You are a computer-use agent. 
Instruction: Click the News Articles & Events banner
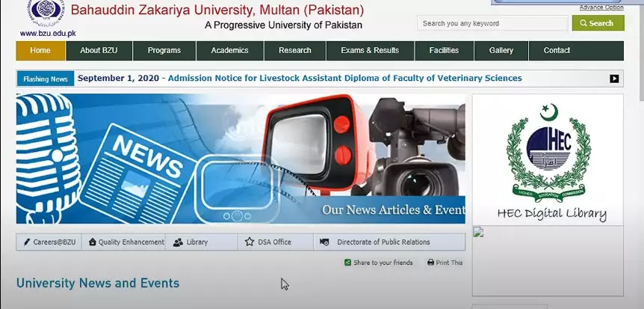click(241, 159)
